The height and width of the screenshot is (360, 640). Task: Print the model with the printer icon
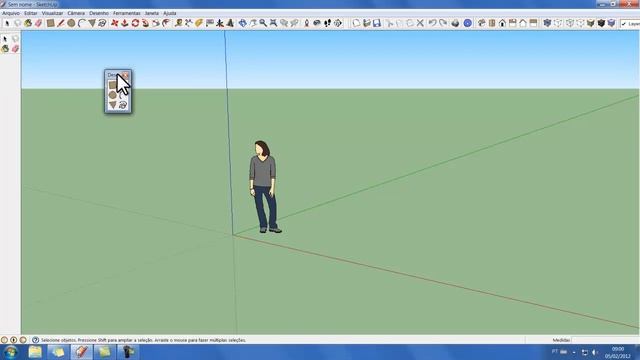point(455,23)
